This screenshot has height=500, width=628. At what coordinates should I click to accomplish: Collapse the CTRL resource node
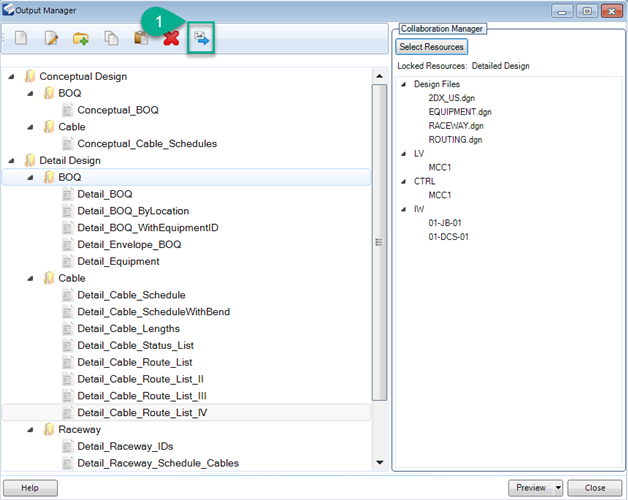(x=404, y=181)
